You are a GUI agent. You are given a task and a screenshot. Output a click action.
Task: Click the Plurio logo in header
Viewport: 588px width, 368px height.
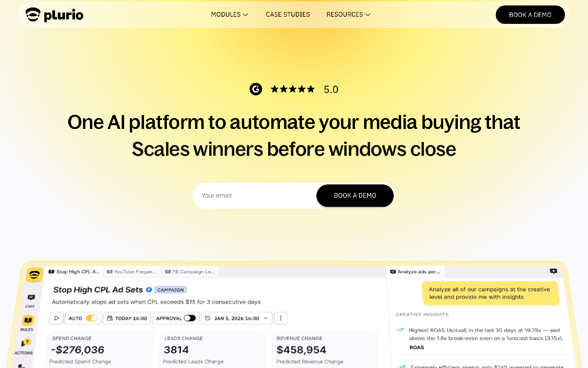[x=54, y=15]
